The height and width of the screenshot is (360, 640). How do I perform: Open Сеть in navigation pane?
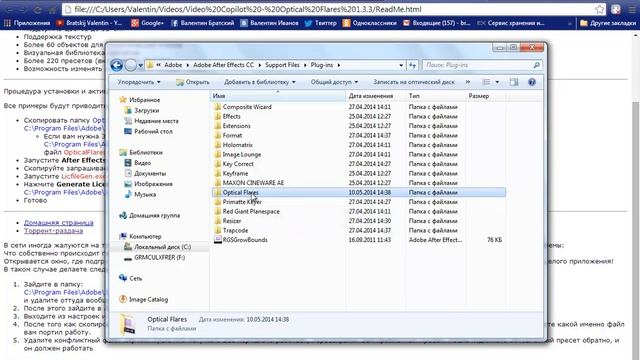pos(136,278)
